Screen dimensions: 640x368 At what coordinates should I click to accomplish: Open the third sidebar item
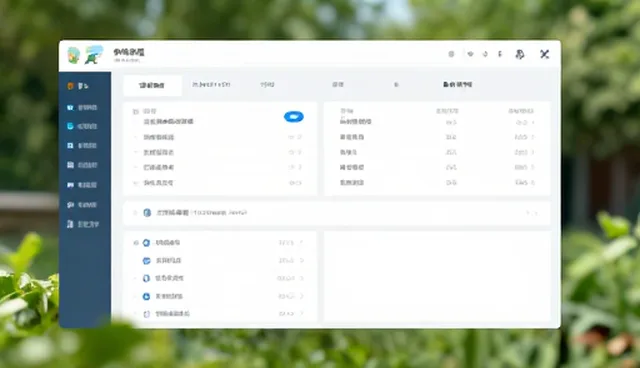click(x=82, y=126)
